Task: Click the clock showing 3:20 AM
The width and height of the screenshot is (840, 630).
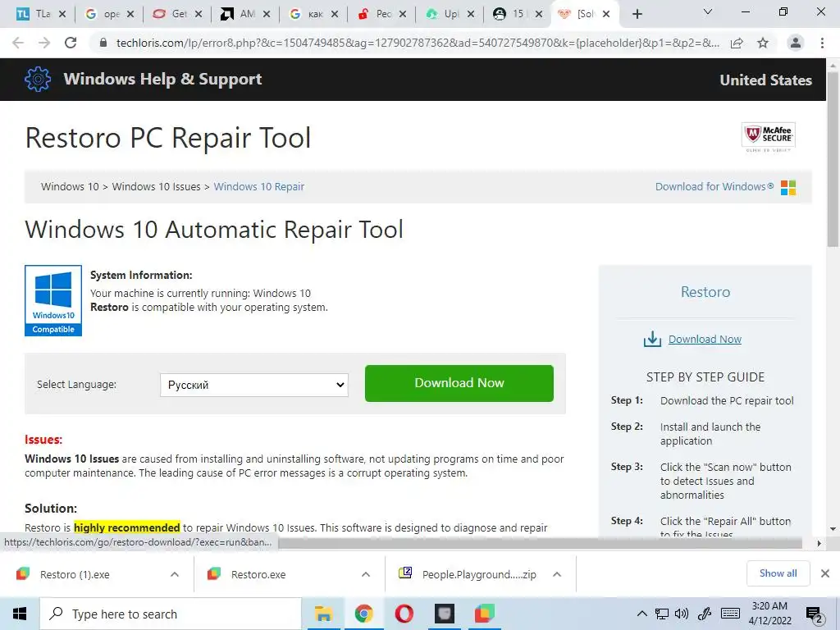Action: (x=769, y=614)
